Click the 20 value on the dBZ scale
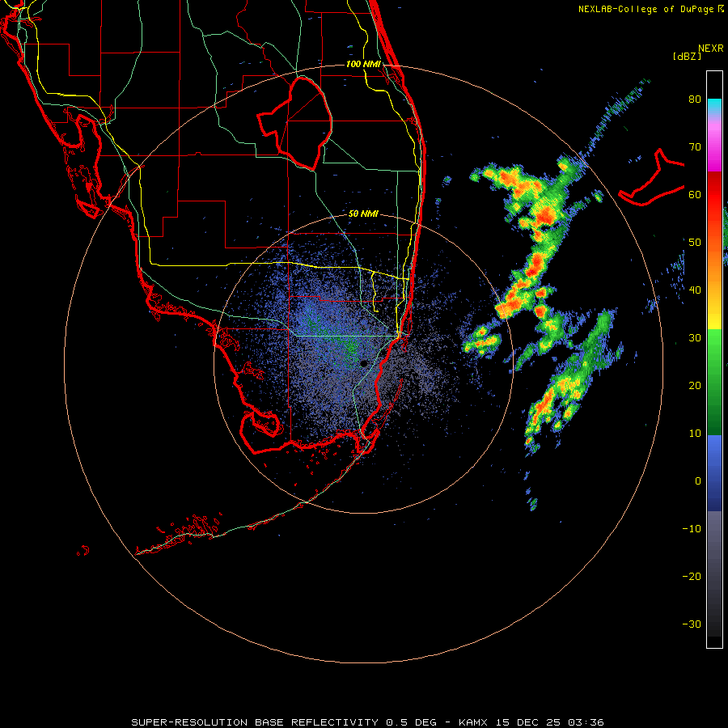The image size is (728, 728). point(695,386)
